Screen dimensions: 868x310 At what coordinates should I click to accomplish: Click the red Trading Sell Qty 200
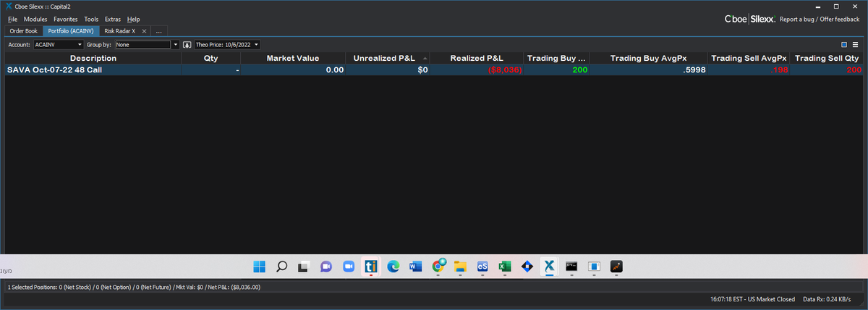coord(854,70)
